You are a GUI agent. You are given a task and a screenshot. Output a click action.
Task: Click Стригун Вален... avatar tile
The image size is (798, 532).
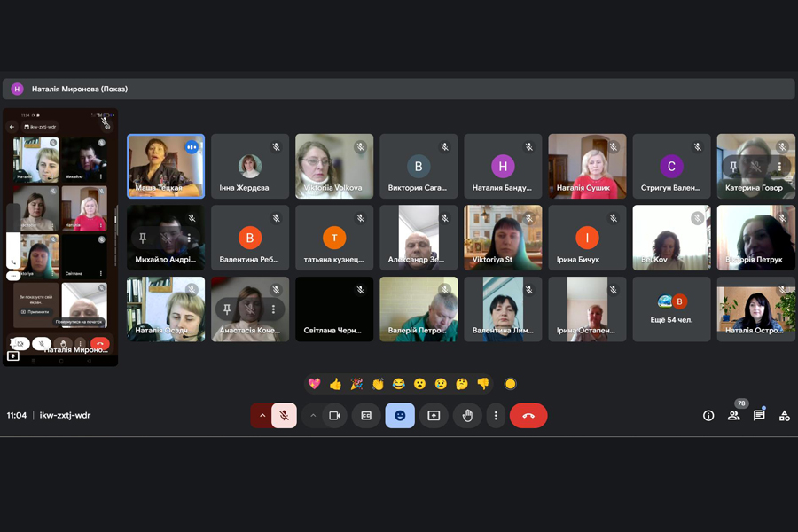671,166
